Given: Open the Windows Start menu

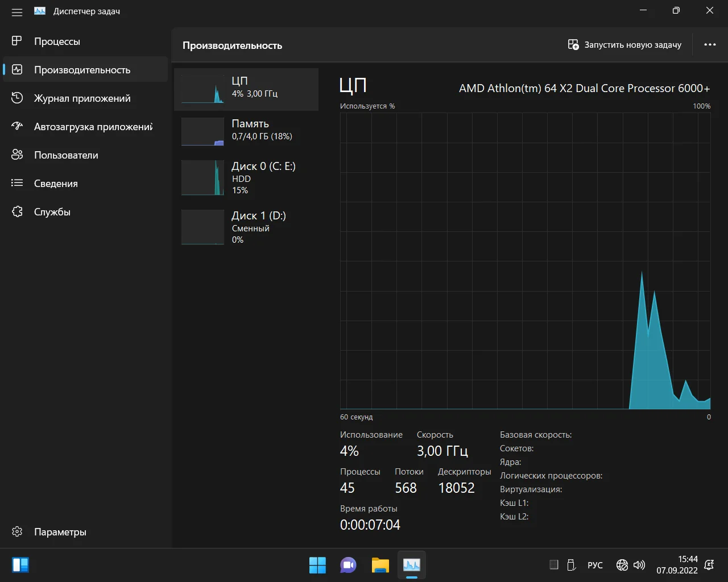Looking at the screenshot, I should click(x=317, y=565).
